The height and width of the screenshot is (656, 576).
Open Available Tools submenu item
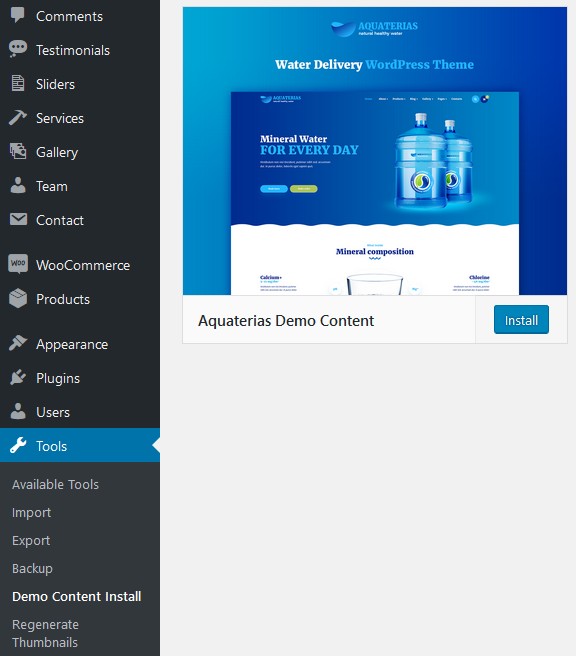point(55,484)
